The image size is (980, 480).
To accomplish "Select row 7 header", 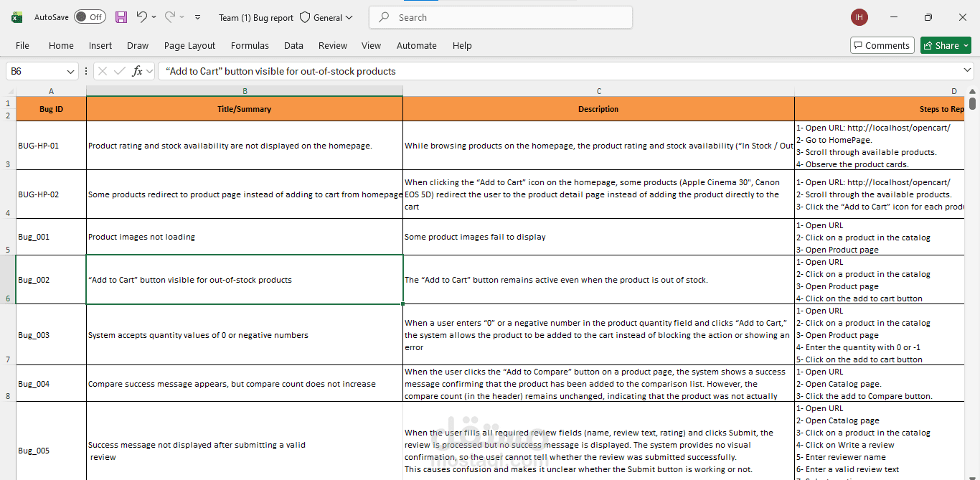I will click(8, 335).
